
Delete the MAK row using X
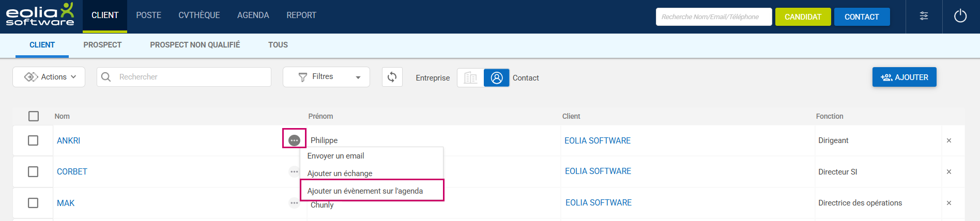click(x=948, y=203)
